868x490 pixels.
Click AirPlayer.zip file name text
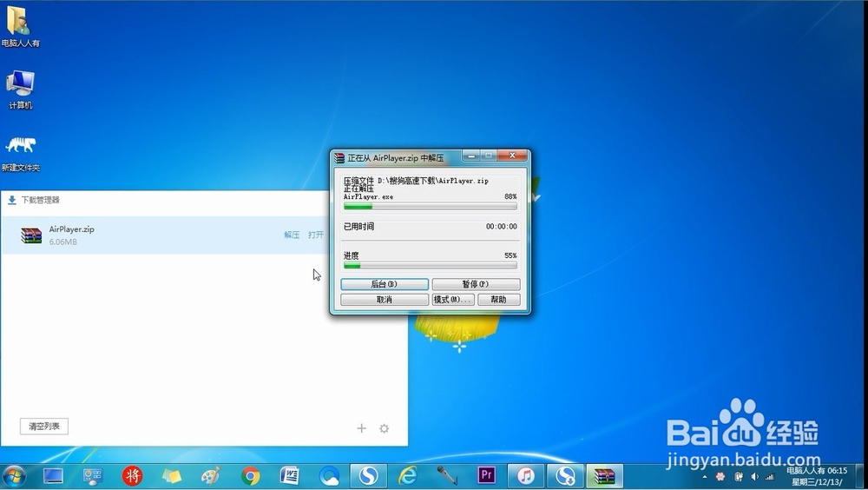[x=71, y=228]
